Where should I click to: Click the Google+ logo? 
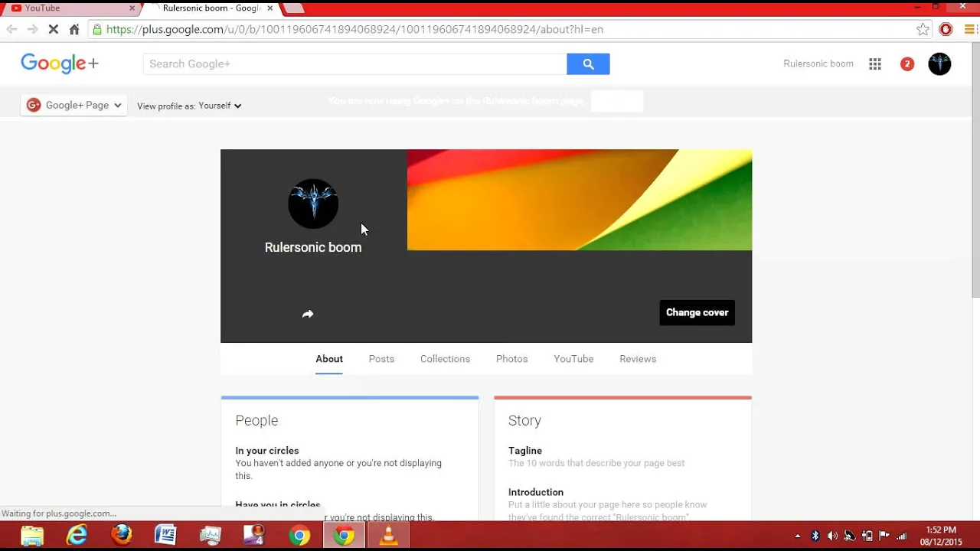[60, 64]
